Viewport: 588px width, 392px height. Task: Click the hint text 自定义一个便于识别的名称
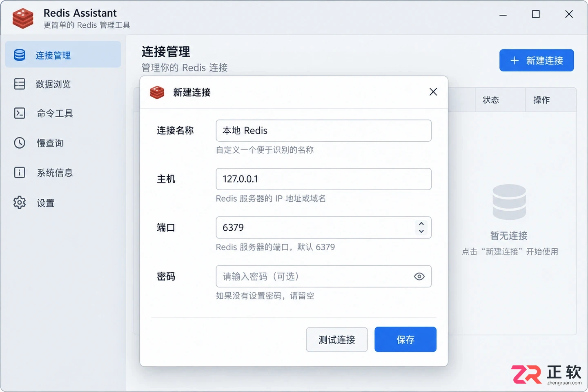[x=265, y=150]
